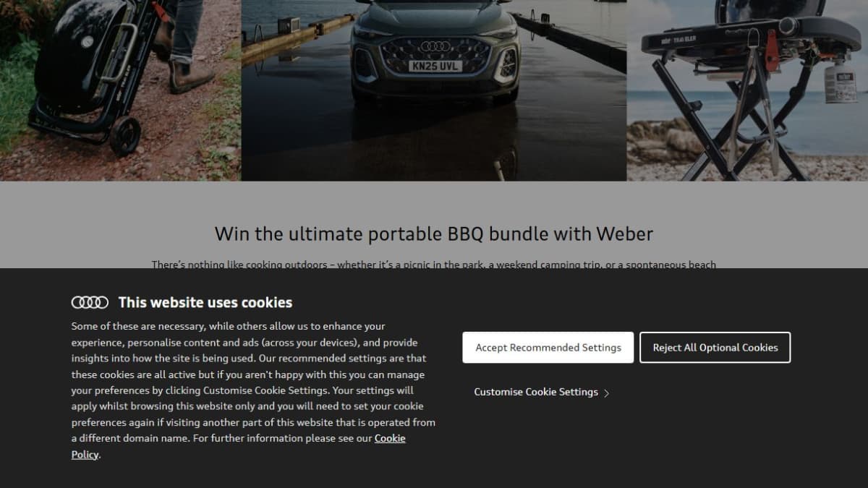Click the gas canister on the right BBQ
Screen dimensions: 868x488
pyautogui.click(x=840, y=81)
